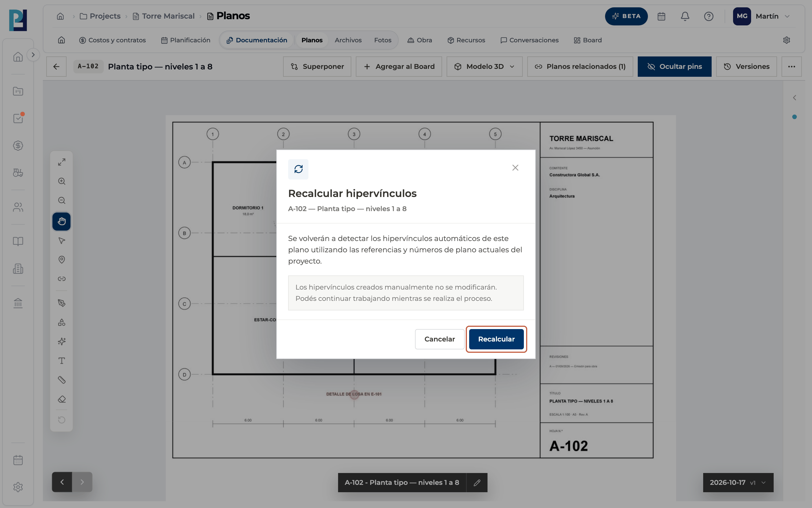This screenshot has height=508, width=812.
Task: Click the BETA badge
Action: 626,16
